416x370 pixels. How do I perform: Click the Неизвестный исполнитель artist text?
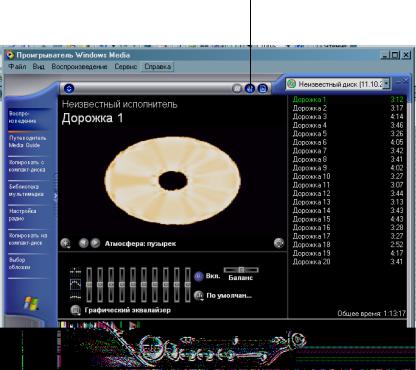pos(120,104)
